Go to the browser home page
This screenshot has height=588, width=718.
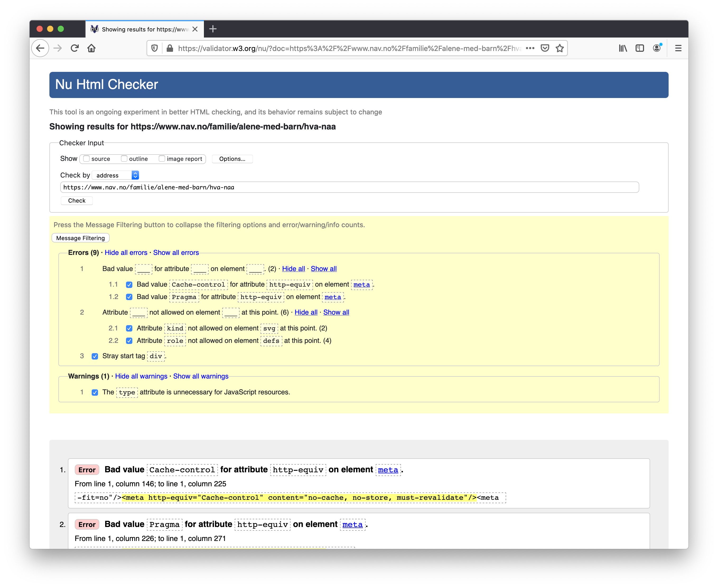tap(91, 48)
